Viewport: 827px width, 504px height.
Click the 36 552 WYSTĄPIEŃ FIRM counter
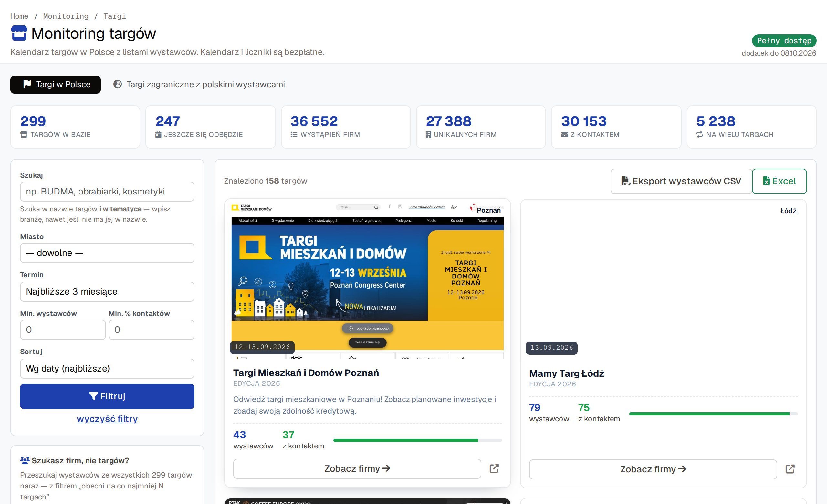(346, 127)
